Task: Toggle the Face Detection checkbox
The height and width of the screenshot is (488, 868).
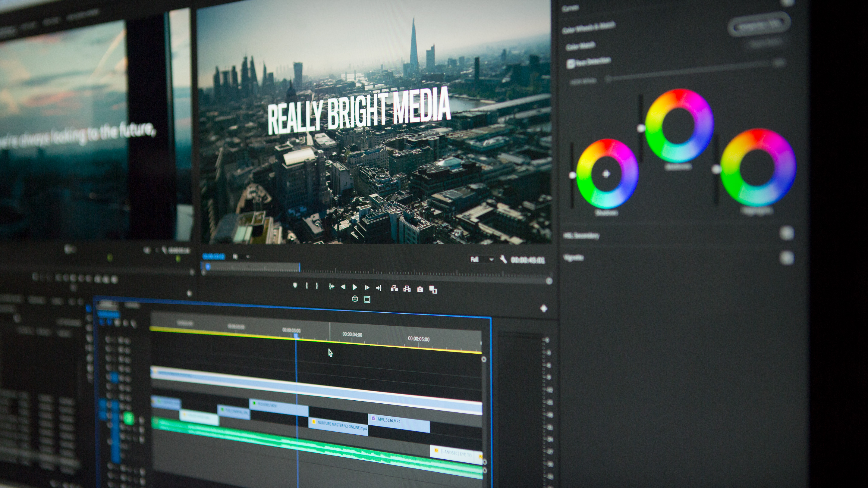Action: pos(571,64)
